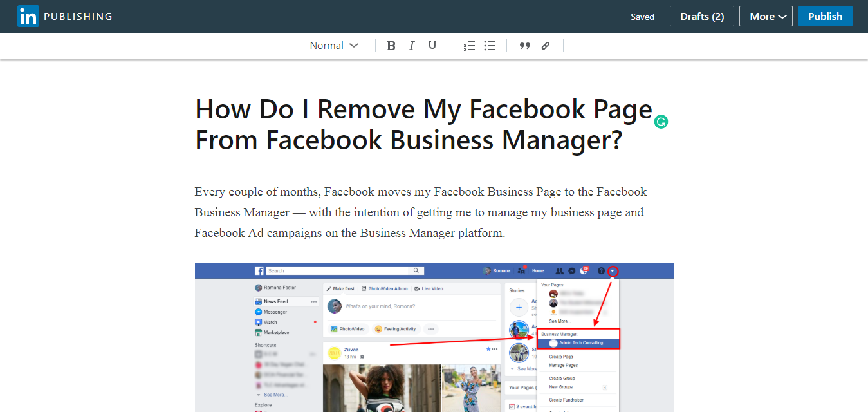The height and width of the screenshot is (412, 868).
Task: Insert a numbered list
Action: coord(469,46)
